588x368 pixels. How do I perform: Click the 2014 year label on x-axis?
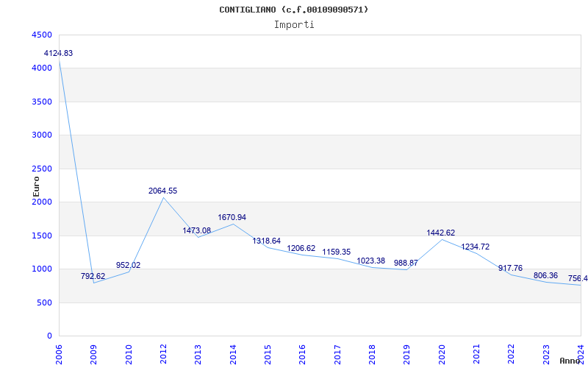(233, 355)
